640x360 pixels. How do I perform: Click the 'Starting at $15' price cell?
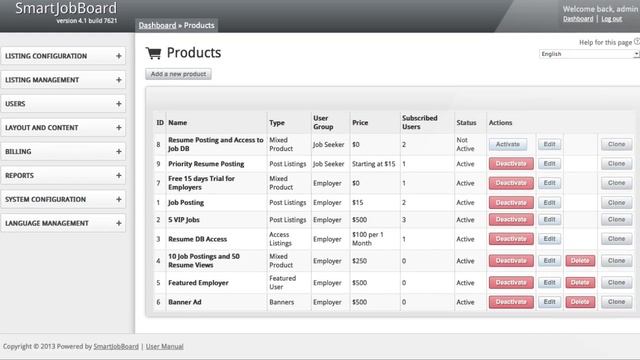373,164
